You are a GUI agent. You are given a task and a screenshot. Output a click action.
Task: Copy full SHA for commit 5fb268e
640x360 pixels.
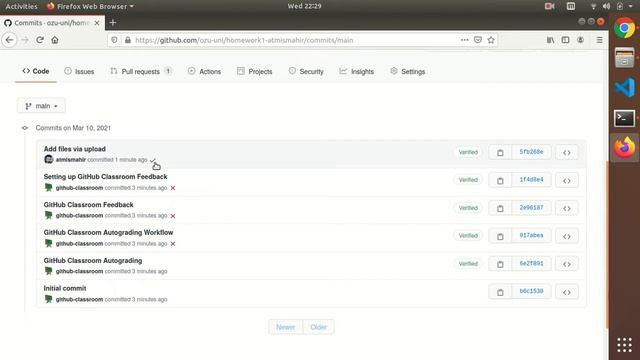[500, 153]
